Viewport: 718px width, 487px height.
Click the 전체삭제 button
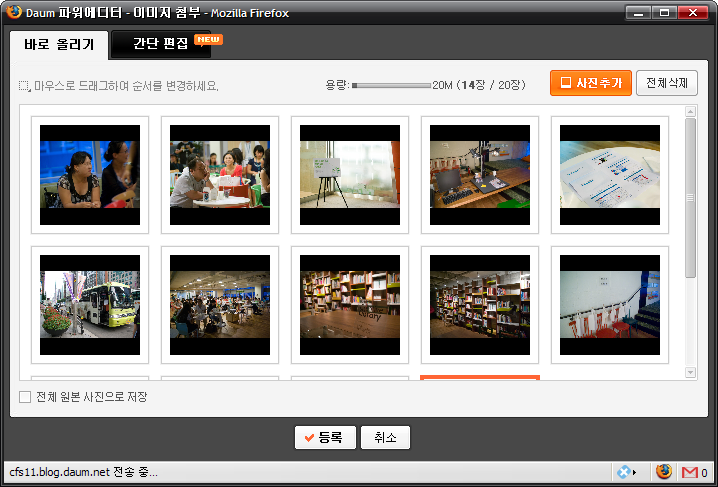tap(667, 83)
